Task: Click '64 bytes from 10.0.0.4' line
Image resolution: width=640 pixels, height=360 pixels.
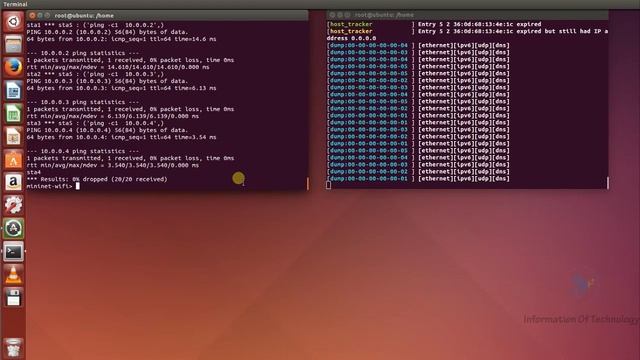Action: (121, 137)
